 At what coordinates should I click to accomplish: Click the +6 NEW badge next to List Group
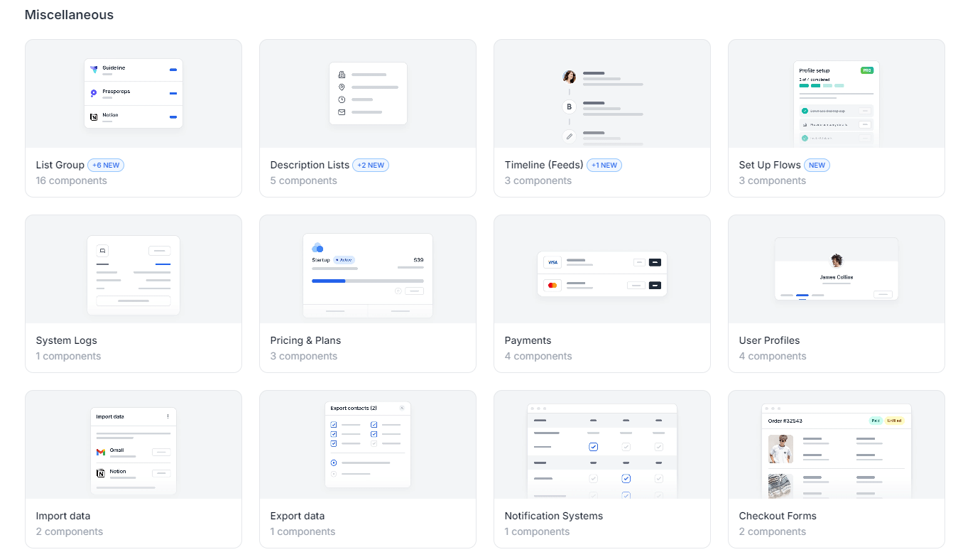pyautogui.click(x=105, y=165)
